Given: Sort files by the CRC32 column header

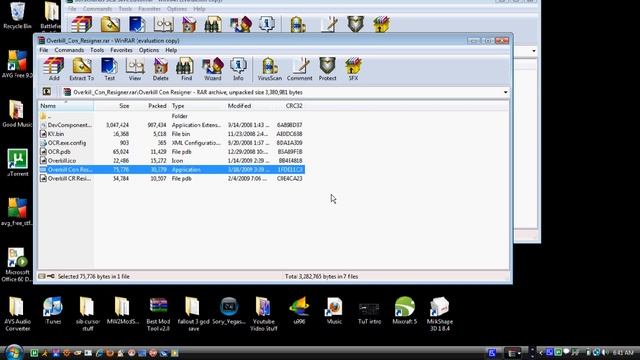Looking at the screenshot, I should coord(289,106).
